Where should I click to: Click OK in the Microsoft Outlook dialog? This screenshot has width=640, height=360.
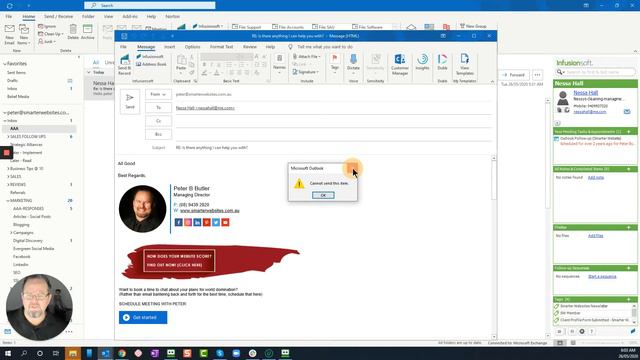coord(323,195)
